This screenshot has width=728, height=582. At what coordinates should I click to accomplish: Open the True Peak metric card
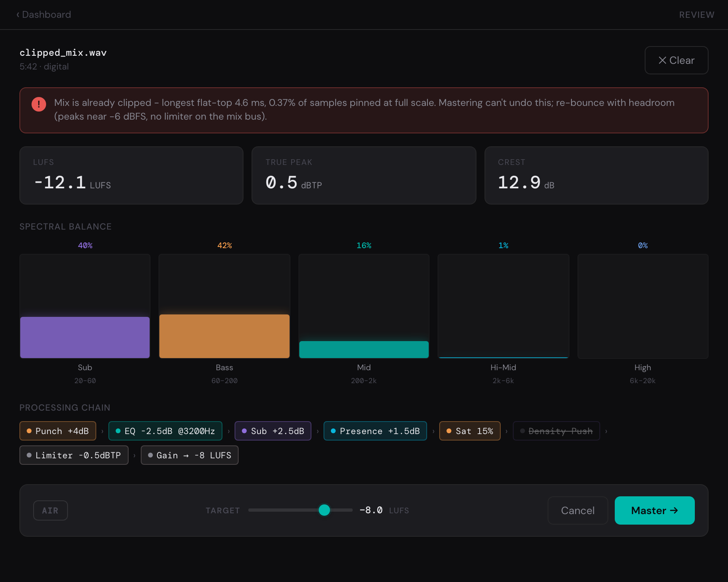tap(364, 175)
